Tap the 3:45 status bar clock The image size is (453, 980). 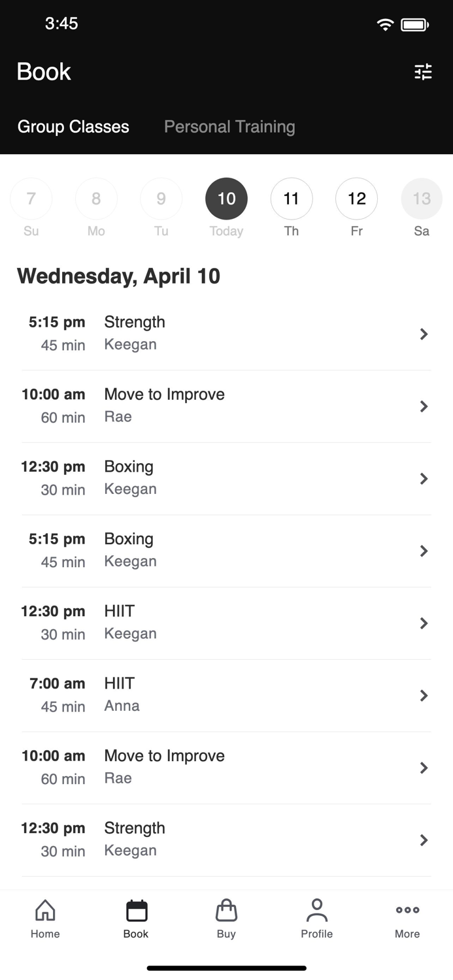point(61,24)
